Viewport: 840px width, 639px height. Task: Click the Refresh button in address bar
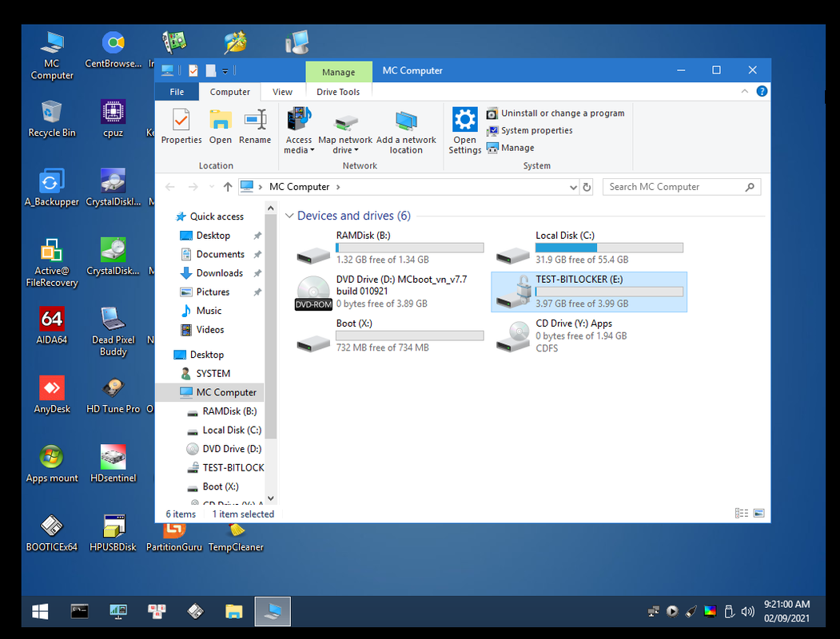[x=587, y=188]
